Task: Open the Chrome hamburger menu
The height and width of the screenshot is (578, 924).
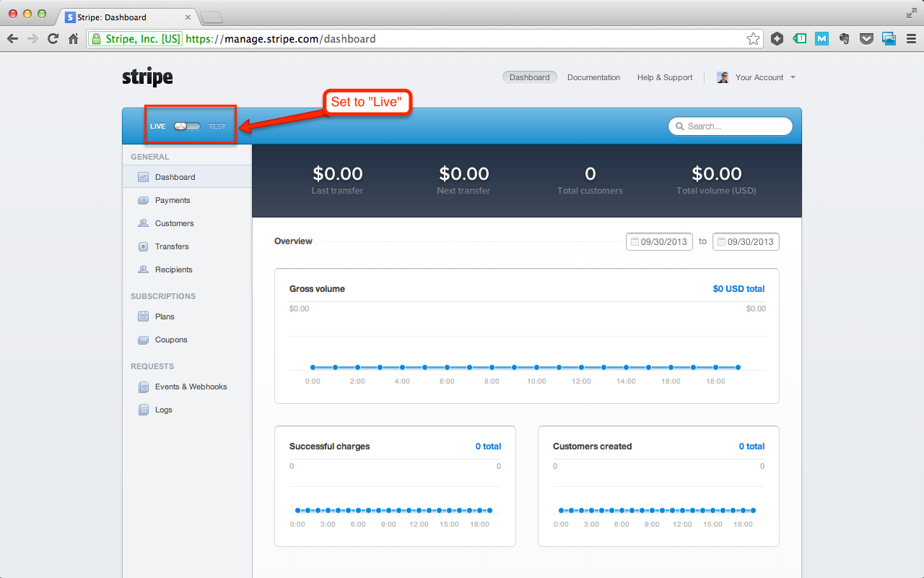Action: click(x=911, y=39)
